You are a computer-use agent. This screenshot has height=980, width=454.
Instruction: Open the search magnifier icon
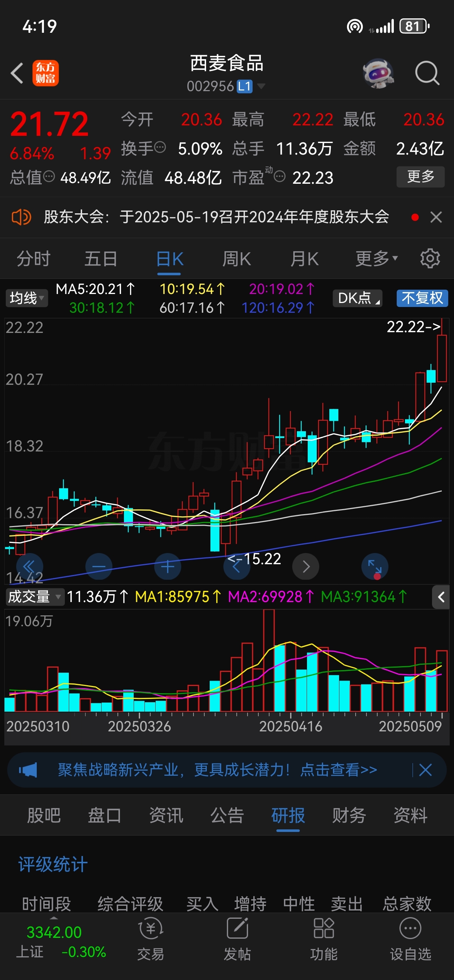click(427, 73)
